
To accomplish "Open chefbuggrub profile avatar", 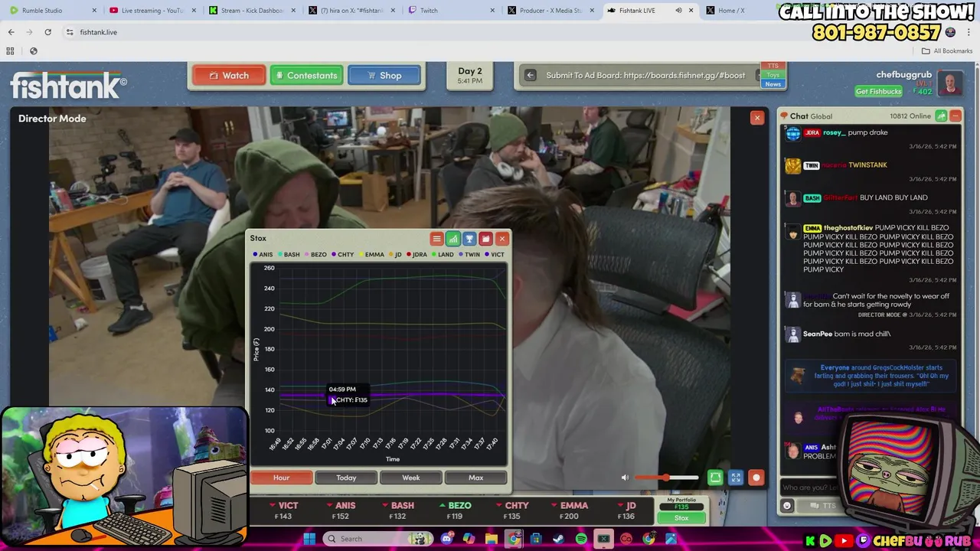I will 950,83.
